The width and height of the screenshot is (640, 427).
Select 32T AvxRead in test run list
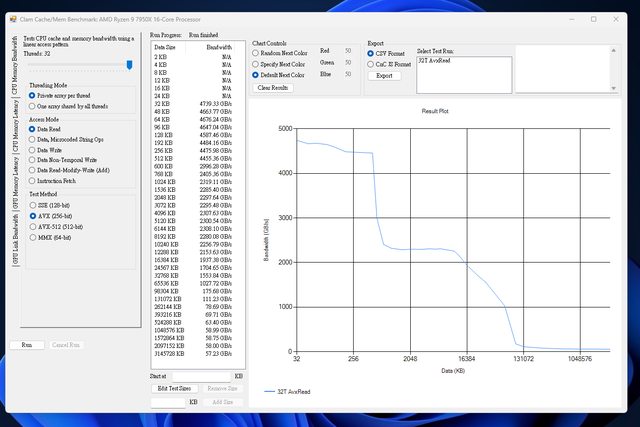pyautogui.click(x=436, y=62)
